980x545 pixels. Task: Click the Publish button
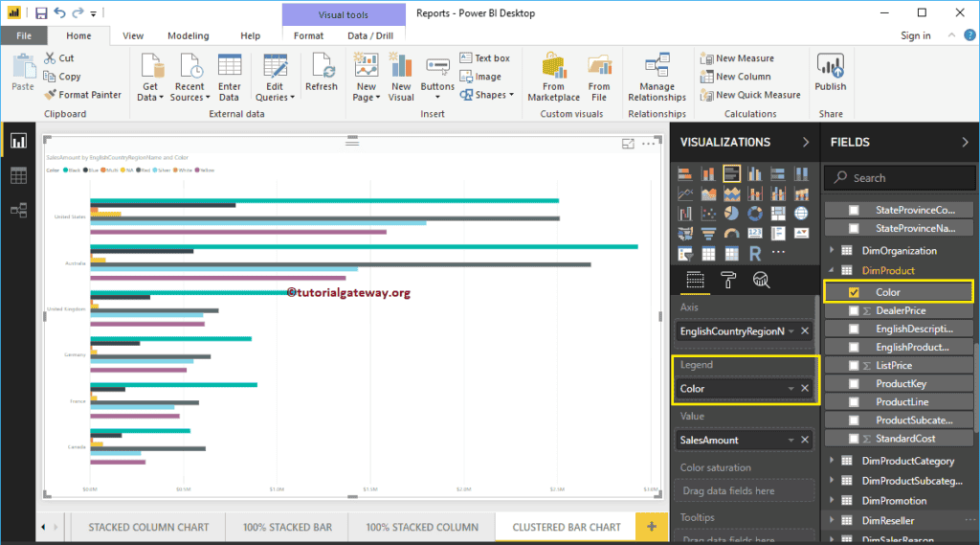pos(830,73)
